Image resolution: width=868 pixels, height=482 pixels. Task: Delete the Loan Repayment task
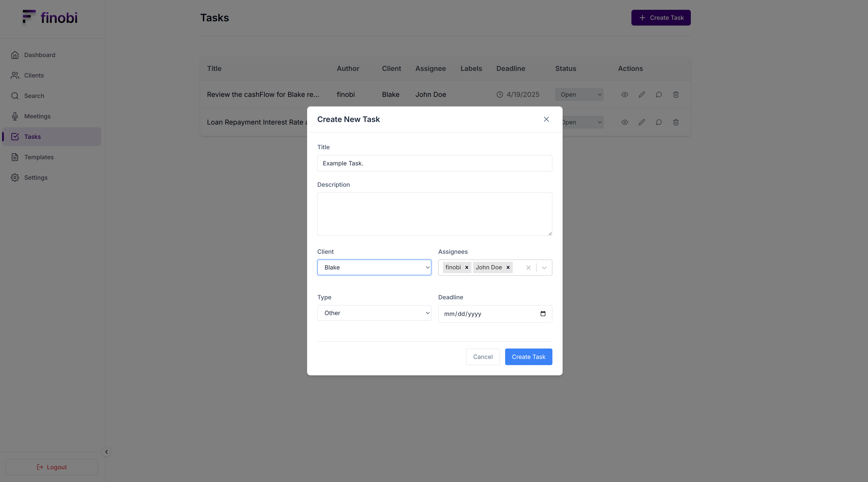pyautogui.click(x=676, y=122)
